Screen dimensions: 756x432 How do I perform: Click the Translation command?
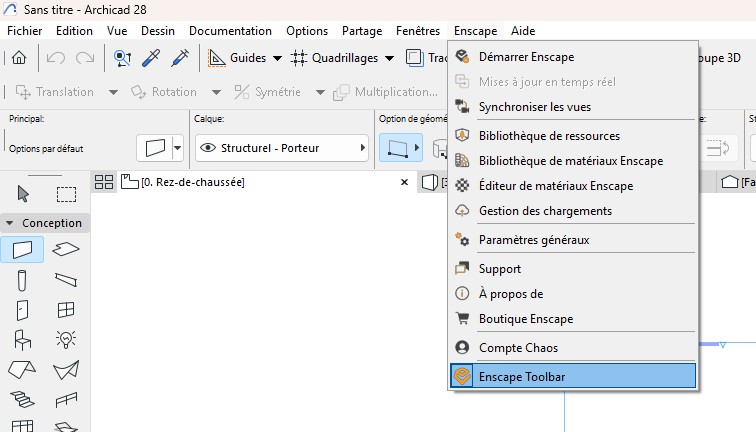tap(54, 92)
